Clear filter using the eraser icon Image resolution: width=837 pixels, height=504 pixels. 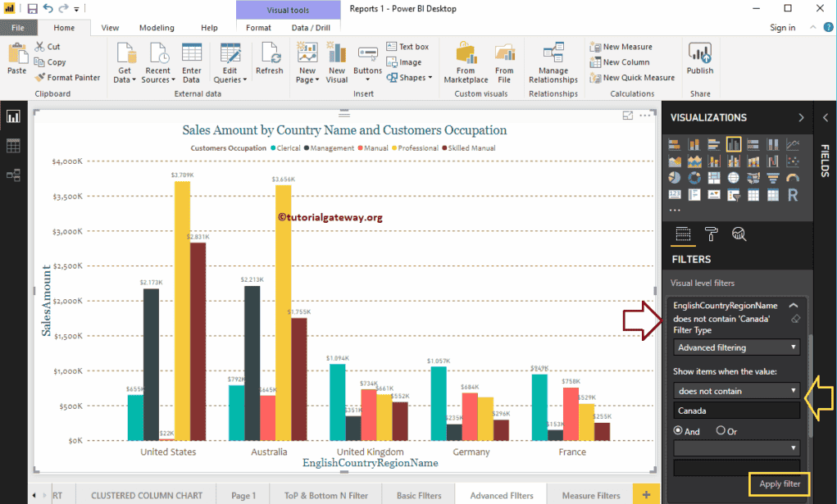tap(794, 319)
